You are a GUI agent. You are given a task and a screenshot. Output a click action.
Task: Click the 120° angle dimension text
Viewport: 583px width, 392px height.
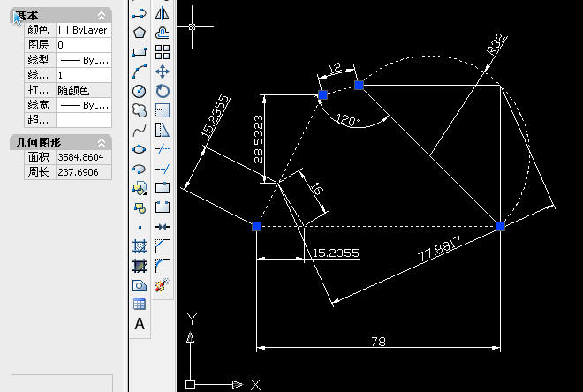pyautogui.click(x=348, y=120)
